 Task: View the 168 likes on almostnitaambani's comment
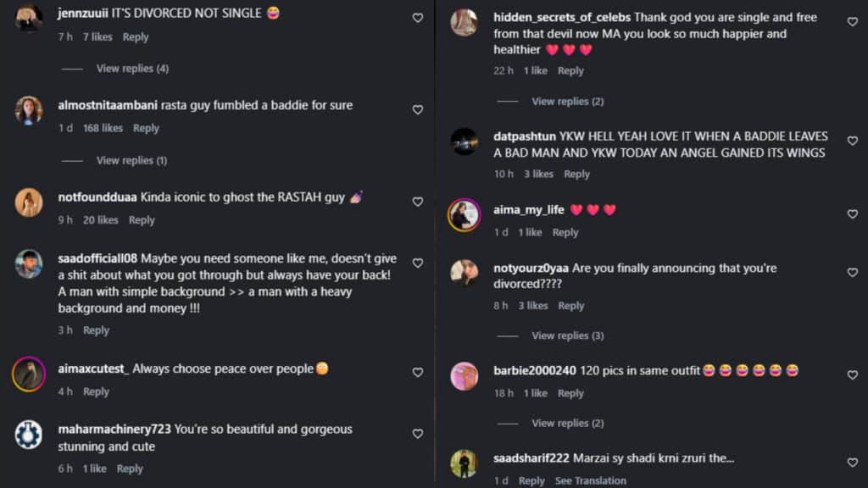tap(103, 129)
